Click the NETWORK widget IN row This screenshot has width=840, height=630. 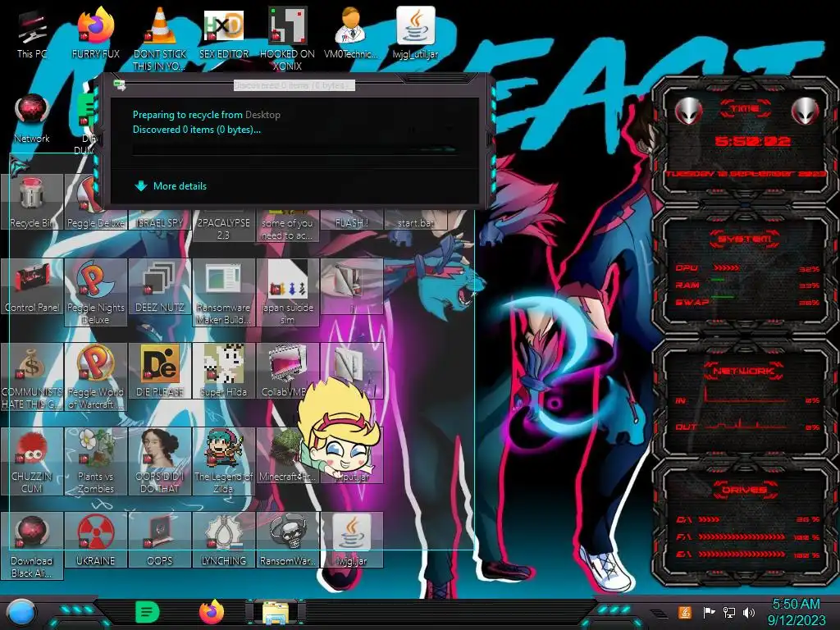[x=747, y=398]
